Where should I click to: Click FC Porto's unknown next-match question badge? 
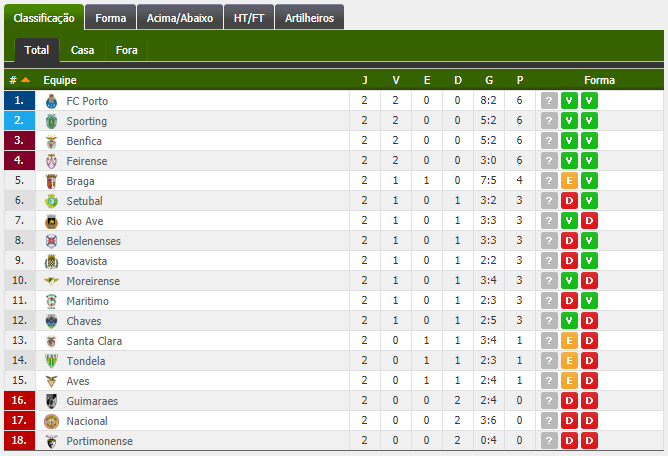coord(549,101)
